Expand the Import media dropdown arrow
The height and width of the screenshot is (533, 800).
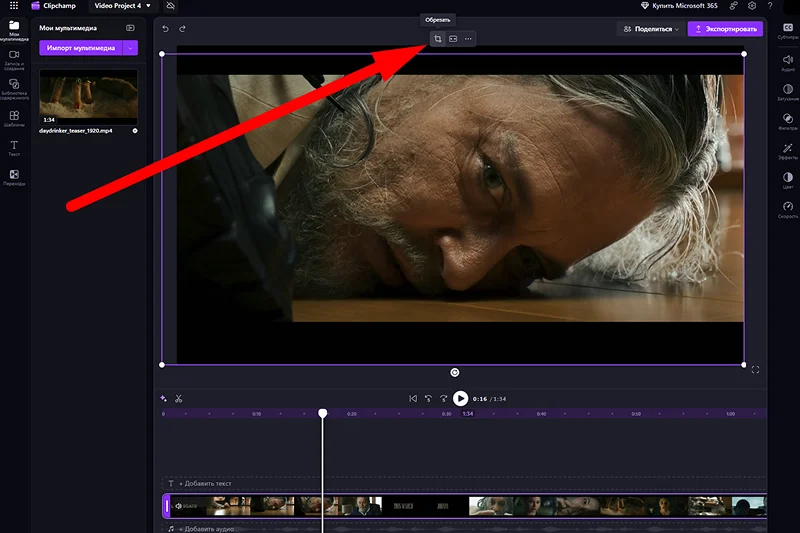point(131,48)
